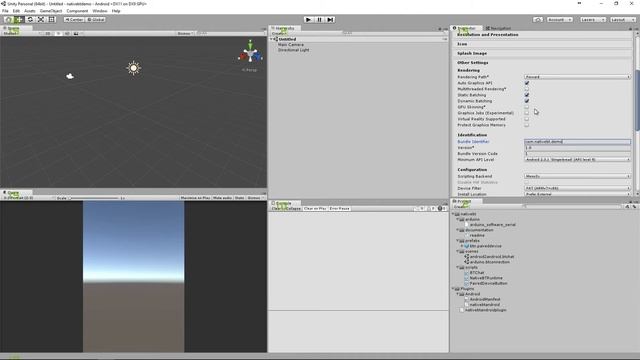640x360 pixels.
Task: Click the search by label icon in Project
Action: click(x=634, y=207)
